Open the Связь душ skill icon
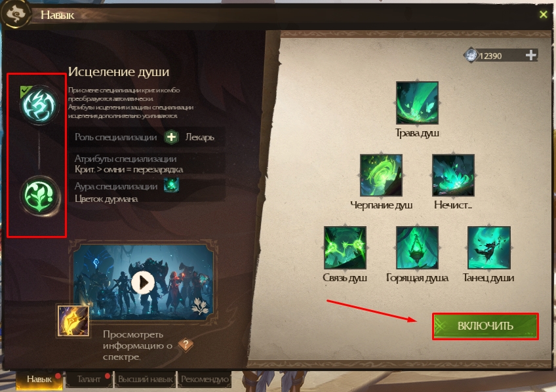The image size is (556, 392). click(345, 247)
